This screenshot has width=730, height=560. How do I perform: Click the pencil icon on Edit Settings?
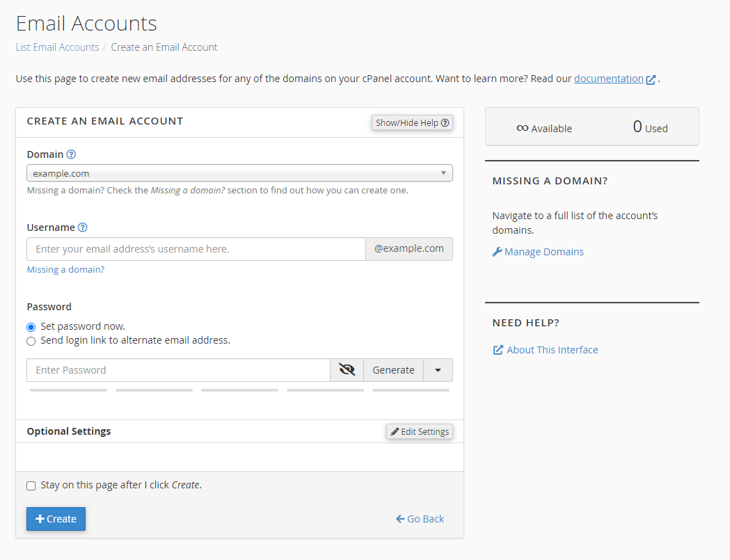tap(395, 431)
